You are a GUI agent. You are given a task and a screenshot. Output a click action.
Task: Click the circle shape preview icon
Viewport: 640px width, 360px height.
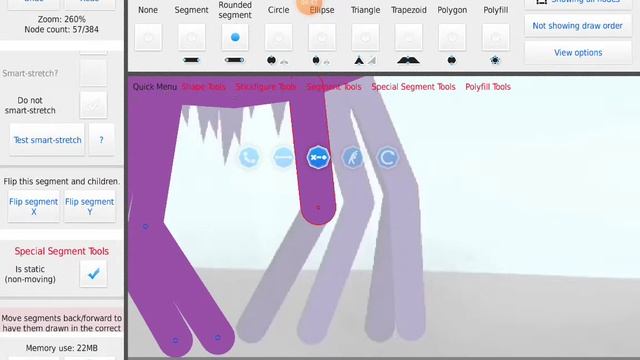[271, 60]
